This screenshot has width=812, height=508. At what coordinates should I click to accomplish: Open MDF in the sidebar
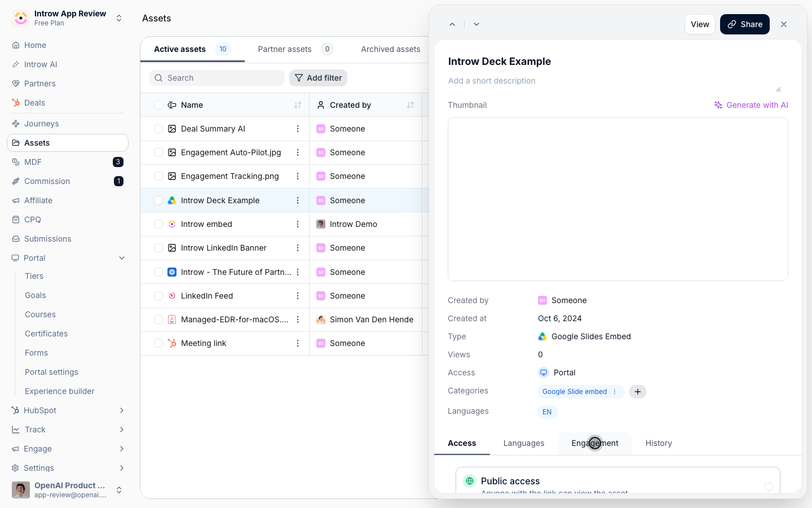coord(68,162)
